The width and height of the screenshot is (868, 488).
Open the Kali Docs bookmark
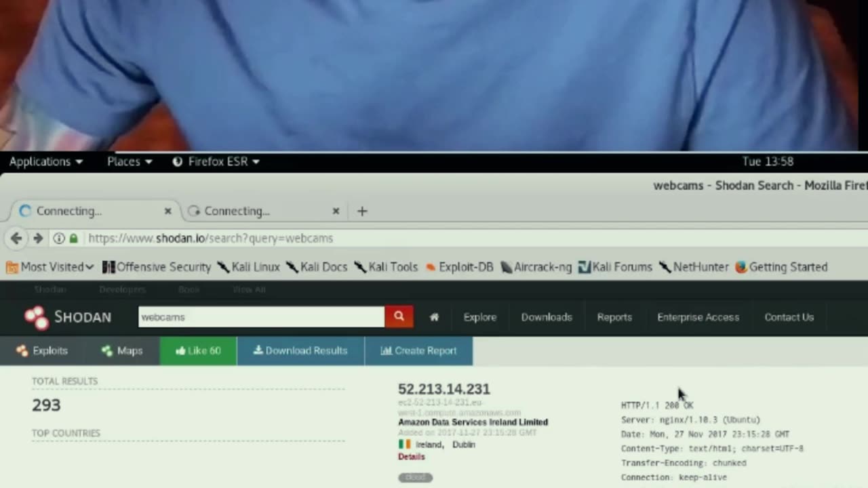pyautogui.click(x=317, y=267)
